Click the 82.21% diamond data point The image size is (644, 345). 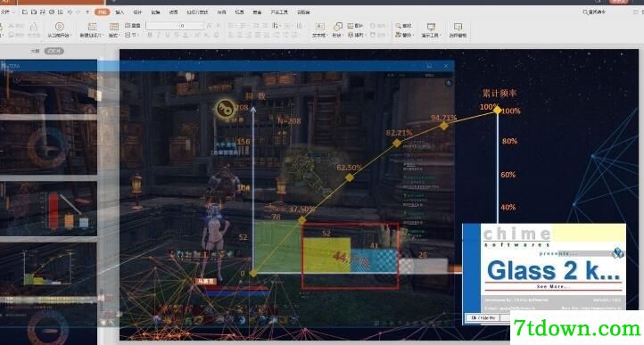point(396,143)
